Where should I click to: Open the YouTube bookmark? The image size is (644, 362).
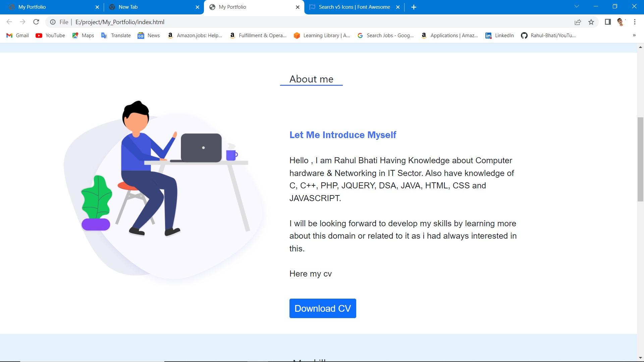pos(50,36)
